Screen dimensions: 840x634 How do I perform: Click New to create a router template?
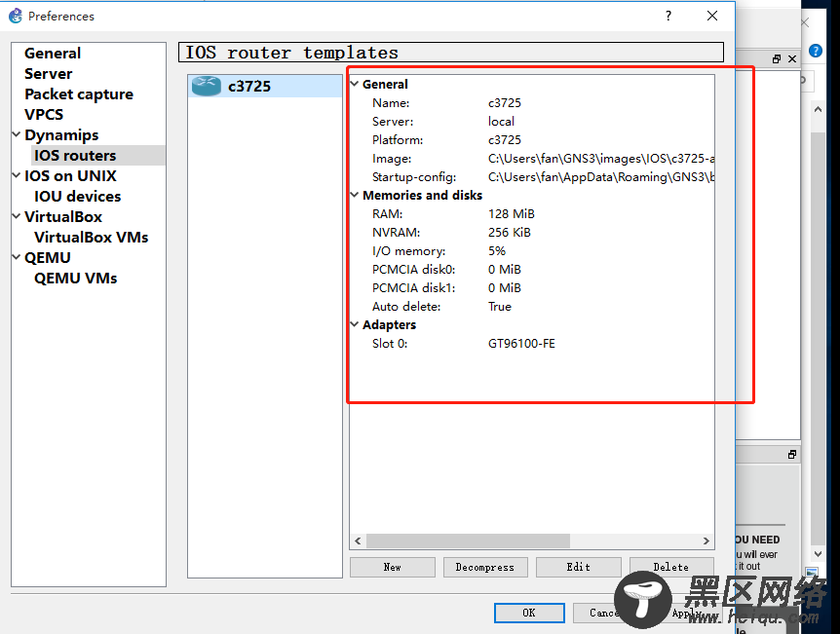pyautogui.click(x=392, y=567)
